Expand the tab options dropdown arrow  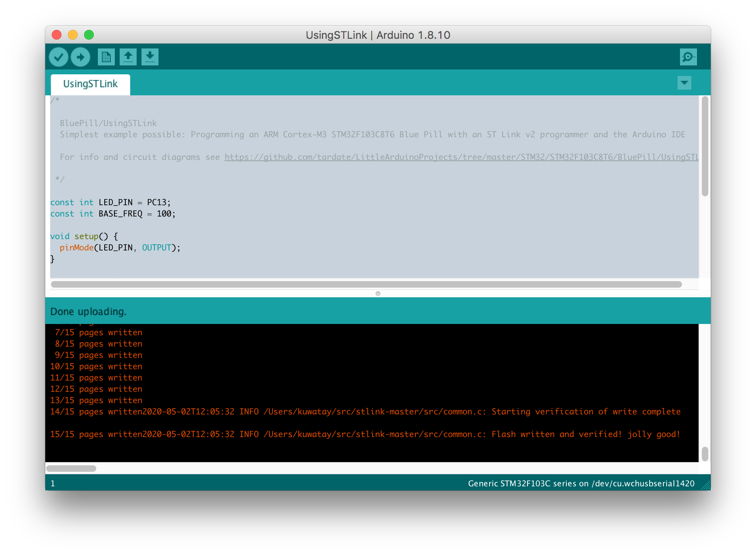[684, 83]
